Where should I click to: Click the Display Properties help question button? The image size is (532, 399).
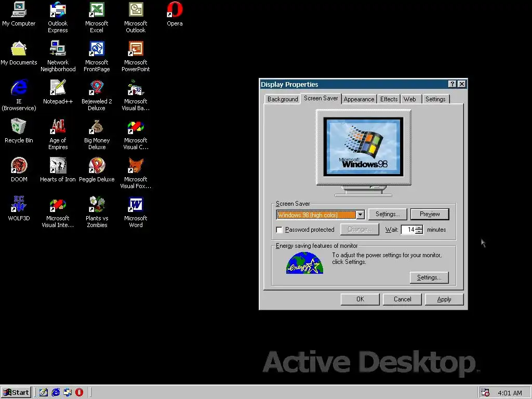(x=453, y=84)
